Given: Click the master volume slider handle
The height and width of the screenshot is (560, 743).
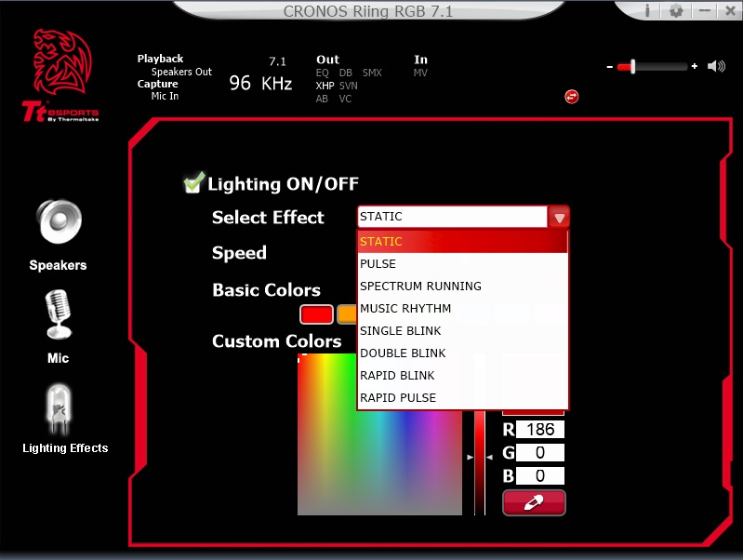Looking at the screenshot, I should coord(632,66).
